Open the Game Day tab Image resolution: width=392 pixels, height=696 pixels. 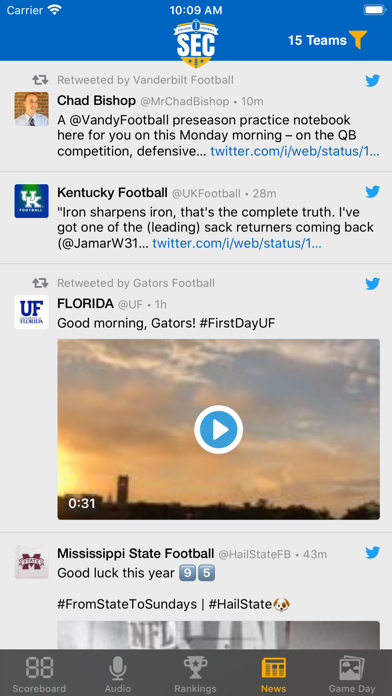pos(352,674)
